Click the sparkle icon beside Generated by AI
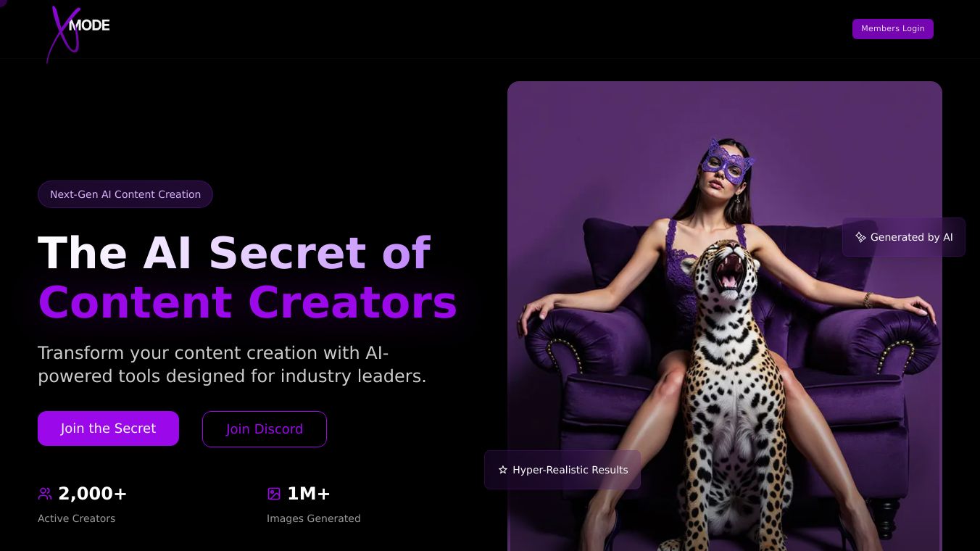The image size is (980, 551). 860,237
